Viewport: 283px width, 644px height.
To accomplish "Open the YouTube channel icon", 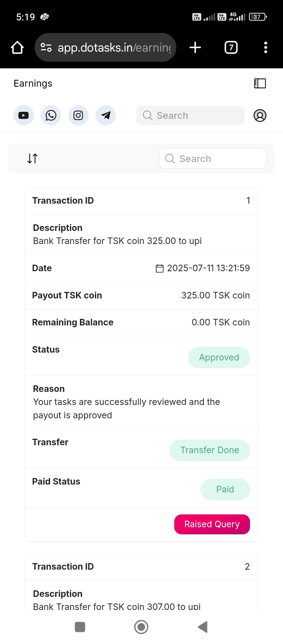I will (24, 115).
